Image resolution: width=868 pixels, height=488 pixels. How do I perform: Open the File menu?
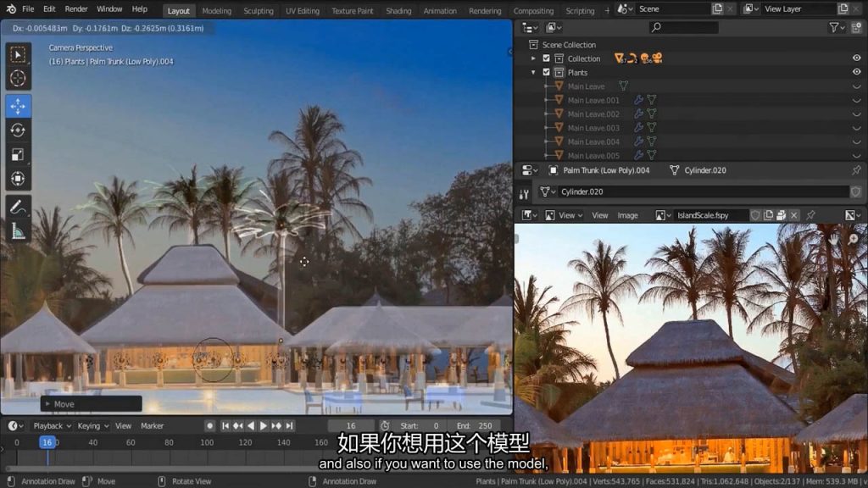[28, 8]
